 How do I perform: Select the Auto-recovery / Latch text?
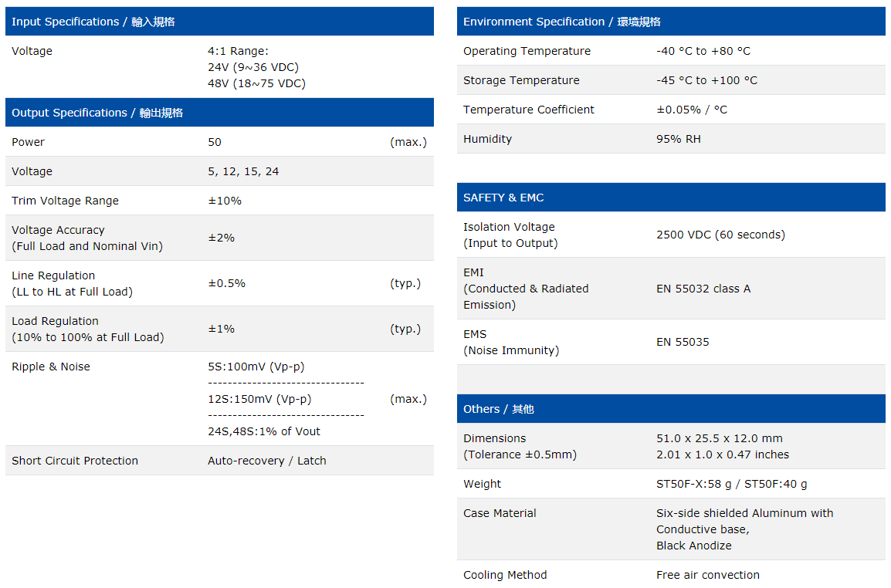[x=266, y=461]
